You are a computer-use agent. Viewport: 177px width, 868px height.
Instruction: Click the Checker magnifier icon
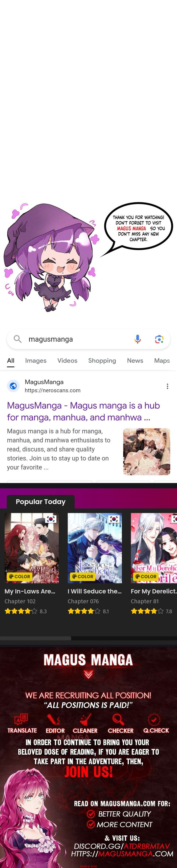click(118, 719)
